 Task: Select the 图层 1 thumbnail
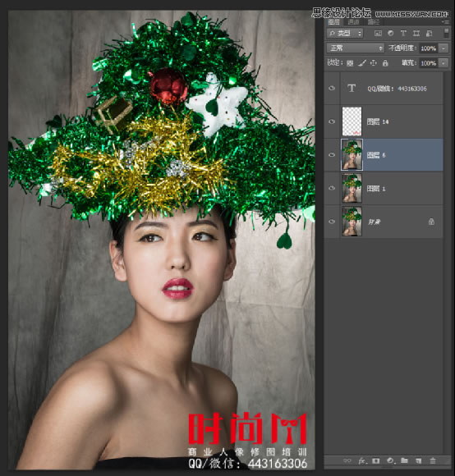tap(352, 188)
